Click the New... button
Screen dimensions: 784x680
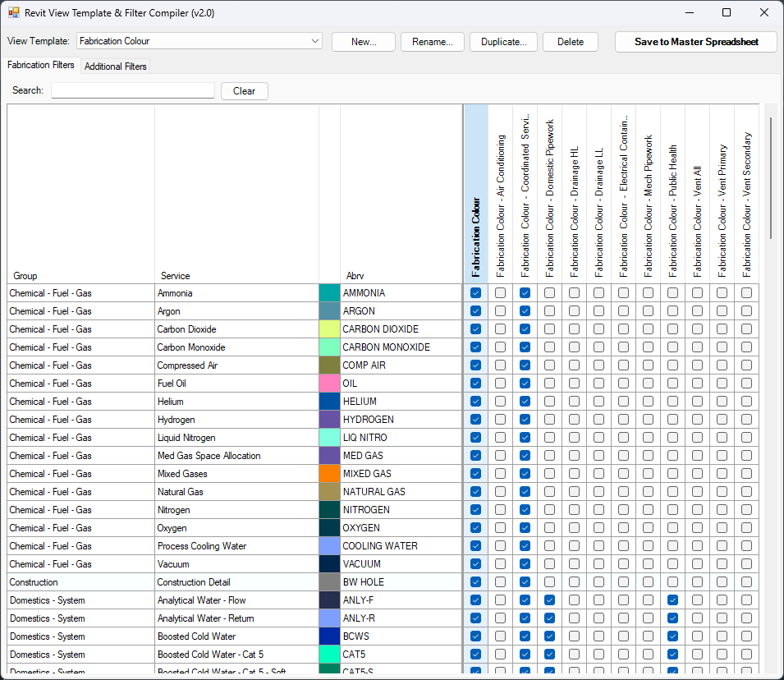point(364,42)
